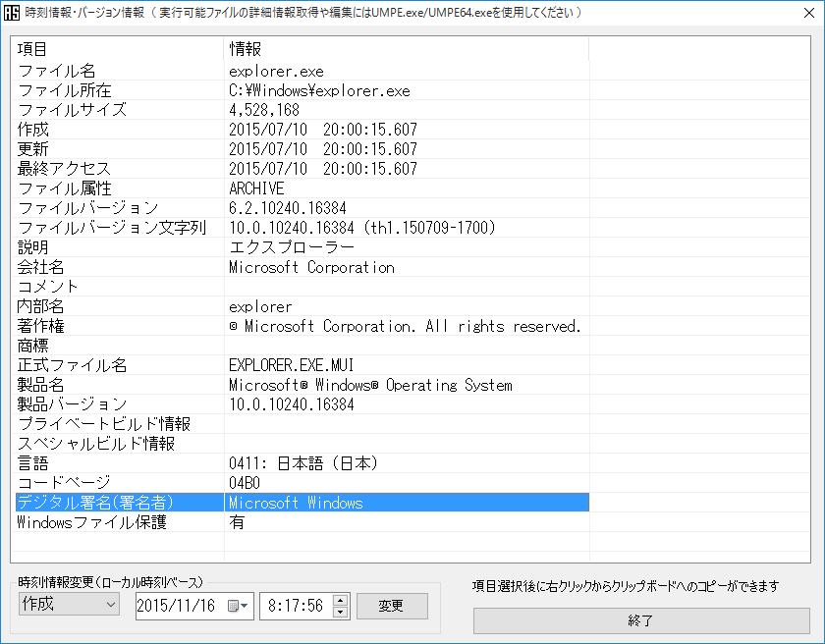Select the 正式ファイル名 row

click(302, 365)
